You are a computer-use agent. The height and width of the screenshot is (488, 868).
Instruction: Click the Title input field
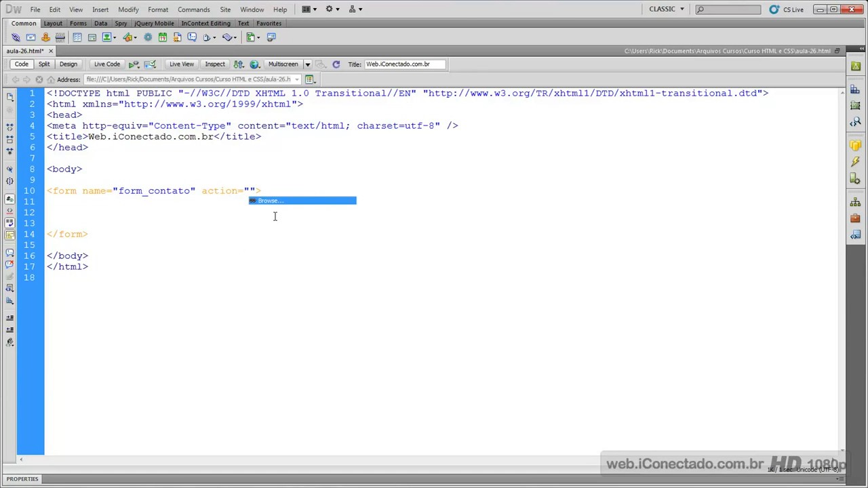pyautogui.click(x=405, y=64)
